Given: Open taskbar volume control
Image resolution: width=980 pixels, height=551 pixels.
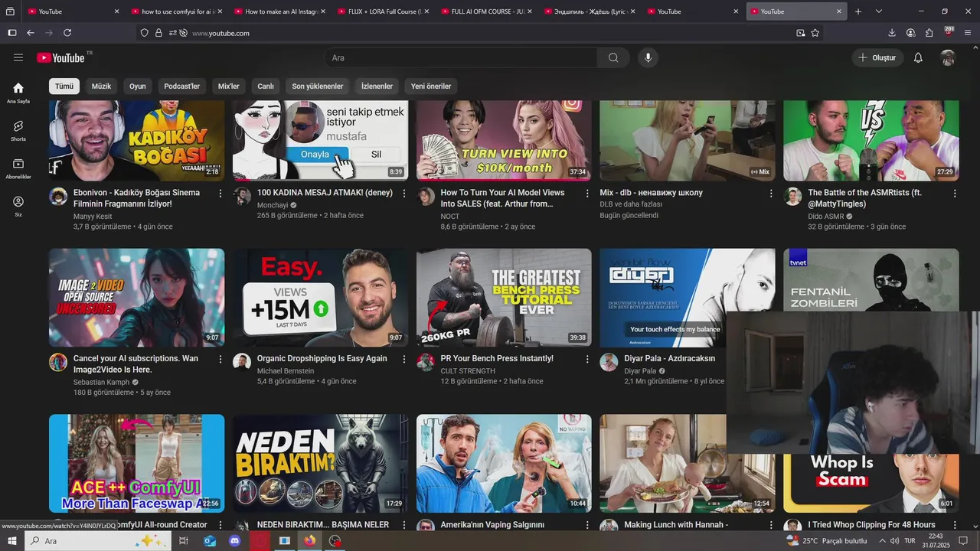Looking at the screenshot, I should click(893, 541).
